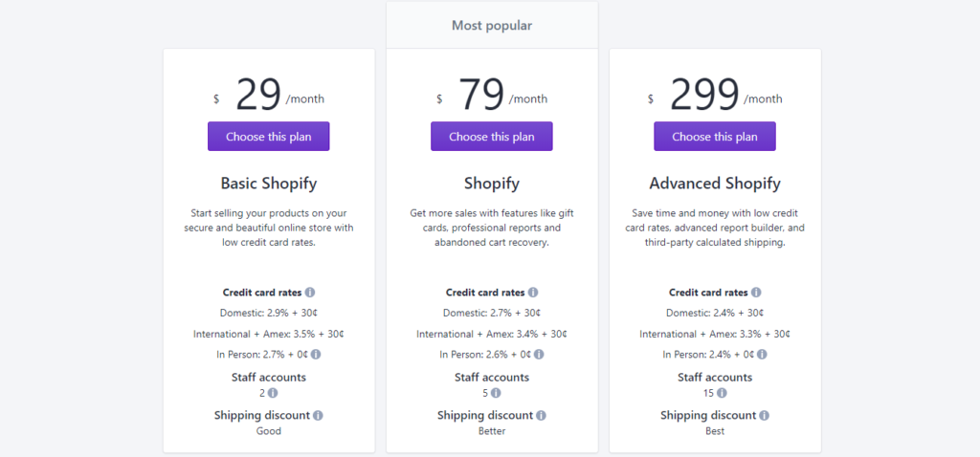Click info icon next to Basic In Person rate
The height and width of the screenshot is (457, 980).
316,354
